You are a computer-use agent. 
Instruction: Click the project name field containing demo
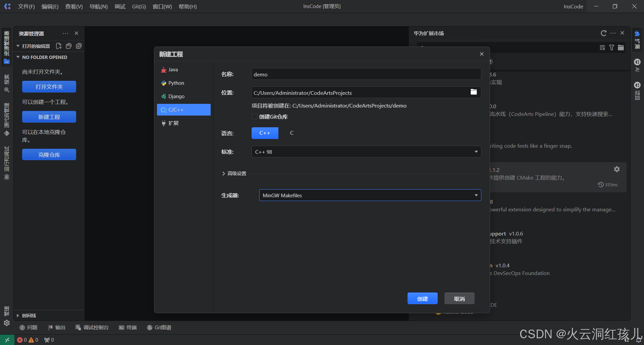pos(366,74)
